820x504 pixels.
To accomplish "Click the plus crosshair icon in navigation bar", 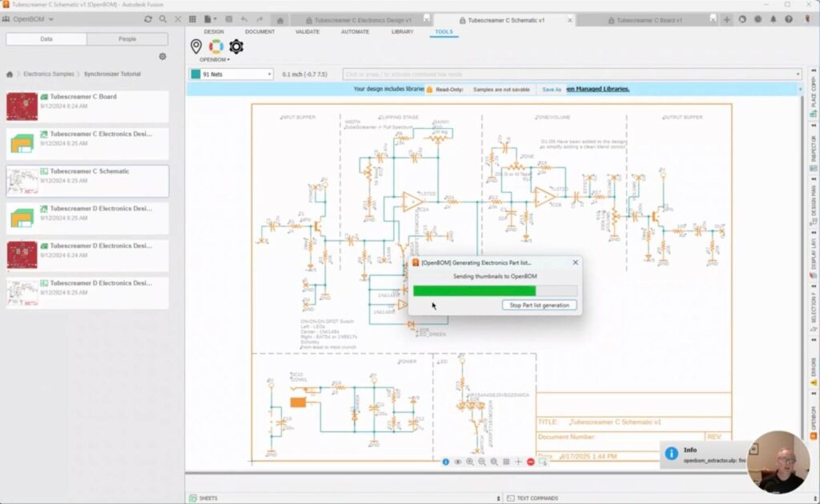I will (518, 462).
